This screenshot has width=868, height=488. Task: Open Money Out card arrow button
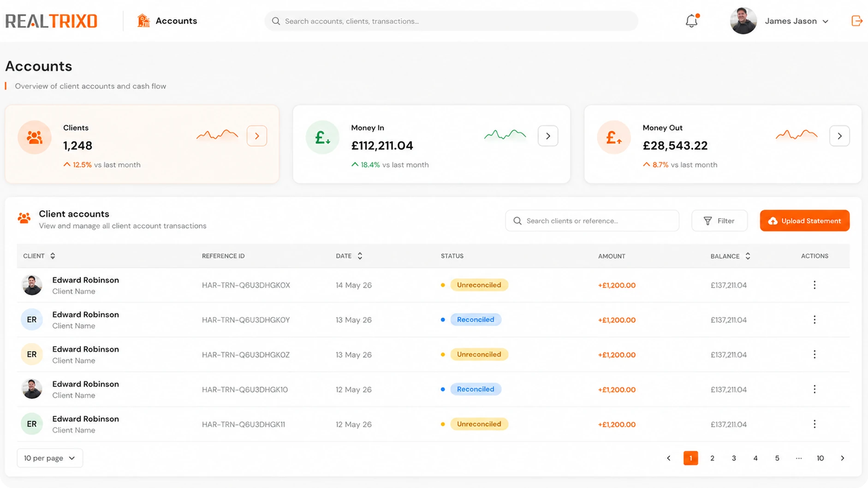[839, 136]
